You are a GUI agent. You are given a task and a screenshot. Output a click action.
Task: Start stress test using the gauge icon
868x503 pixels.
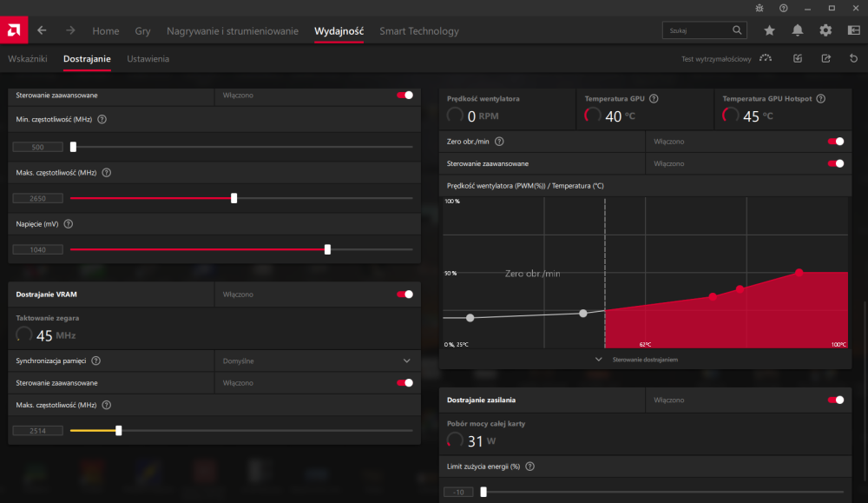765,59
